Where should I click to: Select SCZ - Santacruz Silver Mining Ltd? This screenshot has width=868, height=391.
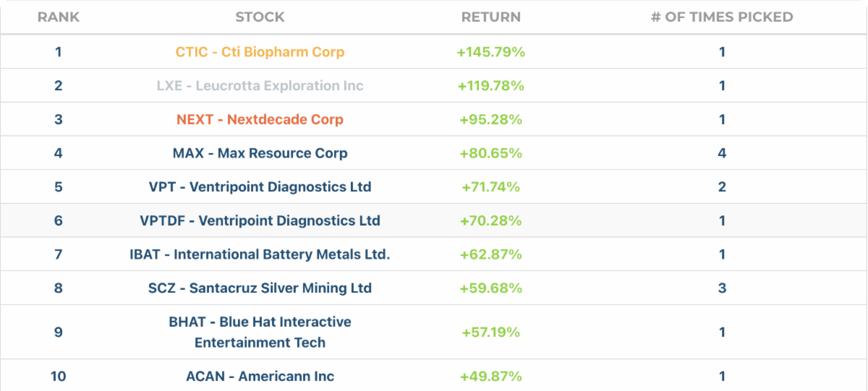[260, 288]
